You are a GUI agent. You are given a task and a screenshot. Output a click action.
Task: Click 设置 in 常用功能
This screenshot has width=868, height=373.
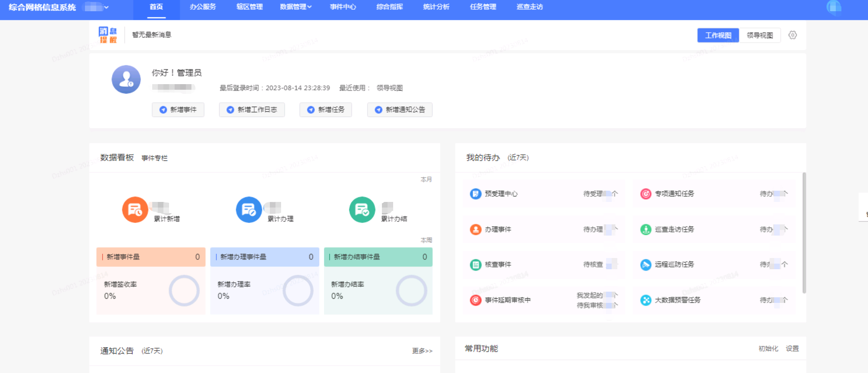pyautogui.click(x=792, y=349)
